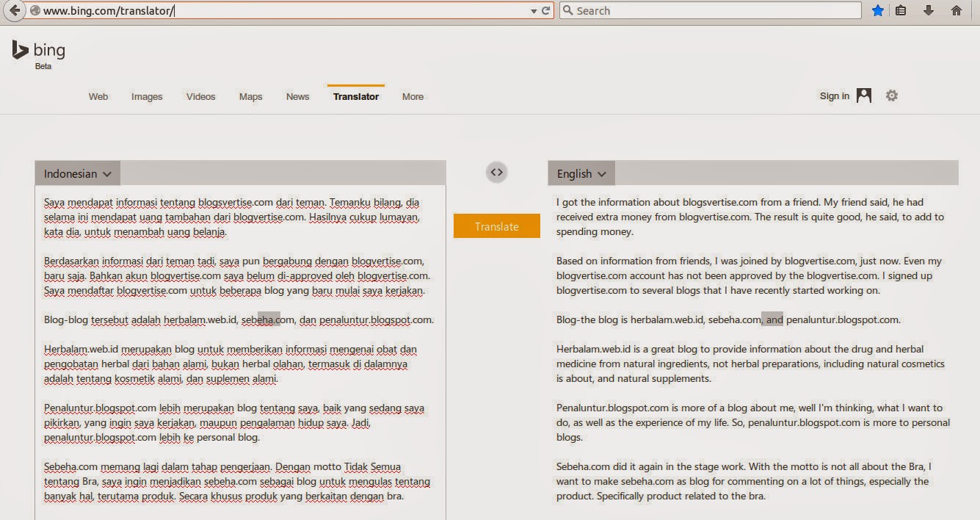
Task: Click the Sign in link
Action: (x=835, y=96)
